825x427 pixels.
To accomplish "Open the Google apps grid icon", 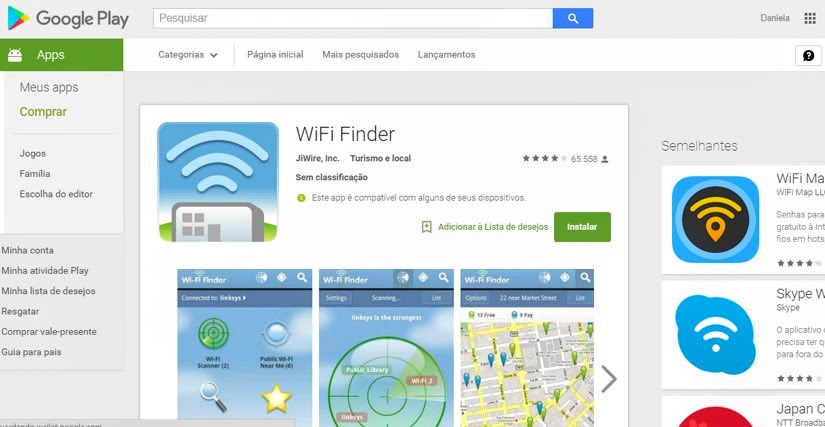I will (810, 18).
